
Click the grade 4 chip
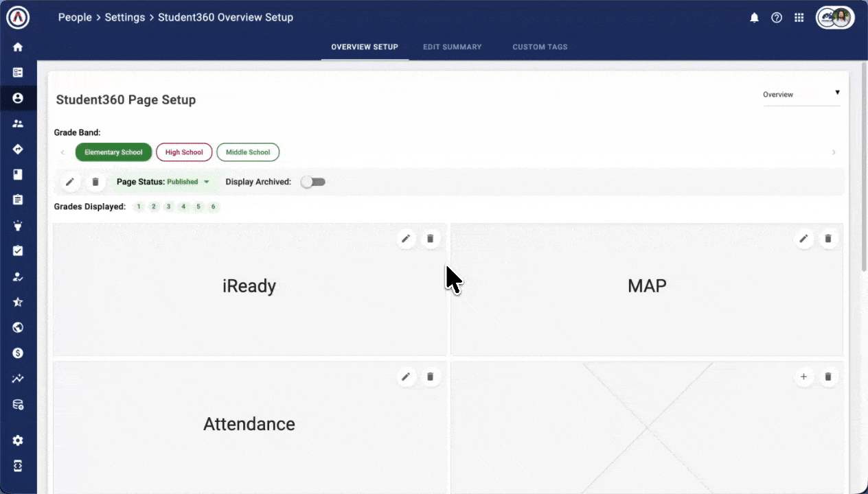(183, 207)
